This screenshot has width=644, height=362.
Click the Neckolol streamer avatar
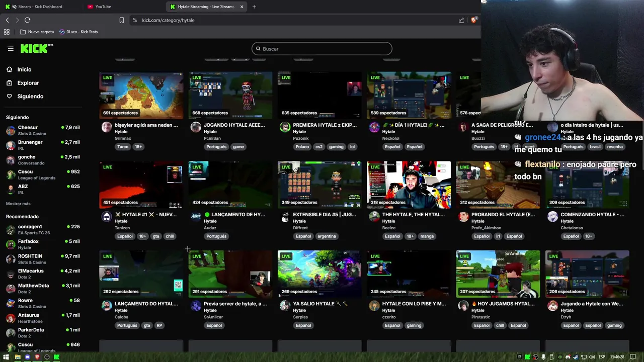pyautogui.click(x=374, y=127)
